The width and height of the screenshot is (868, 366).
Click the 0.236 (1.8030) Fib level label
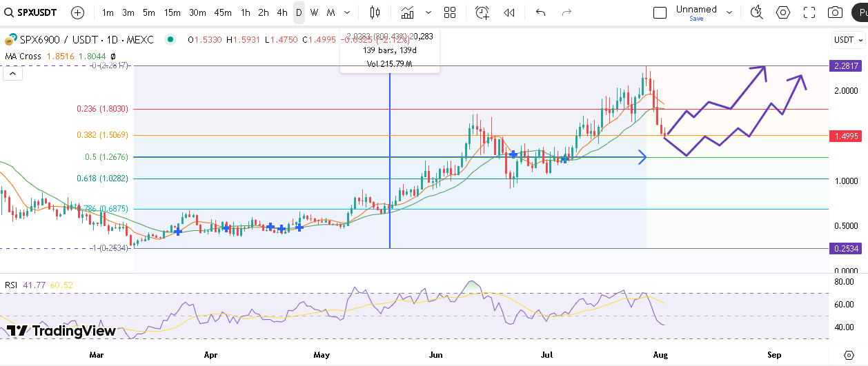[x=102, y=109]
